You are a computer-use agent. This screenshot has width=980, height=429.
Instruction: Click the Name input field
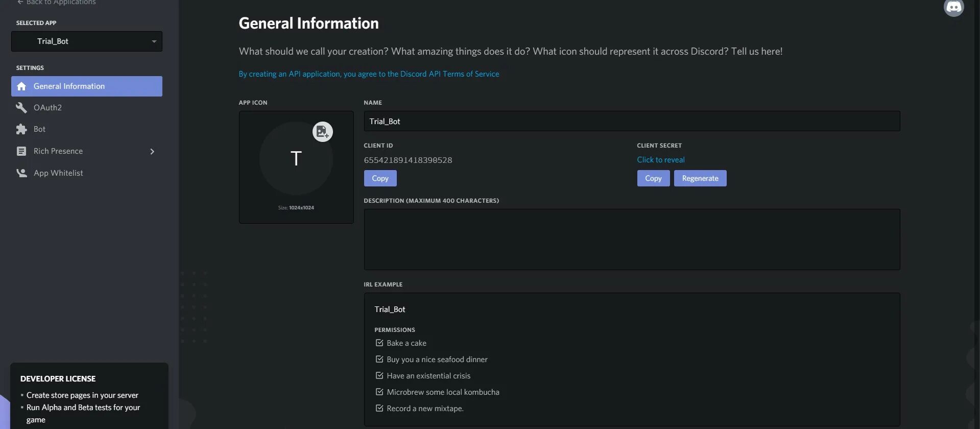tap(632, 121)
